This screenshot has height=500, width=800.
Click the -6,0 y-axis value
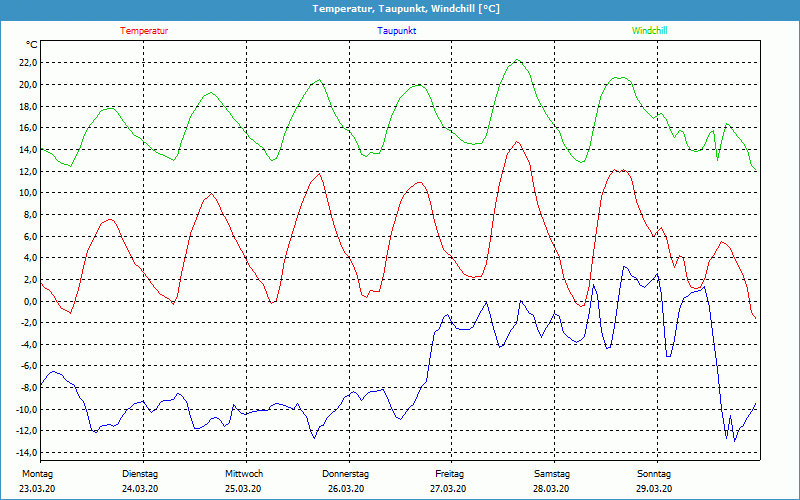29,366
